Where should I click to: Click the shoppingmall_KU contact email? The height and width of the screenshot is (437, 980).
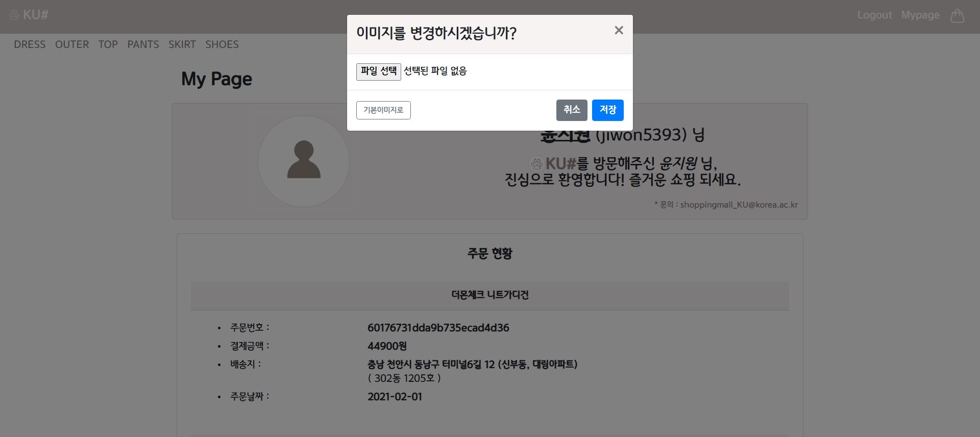pos(739,205)
